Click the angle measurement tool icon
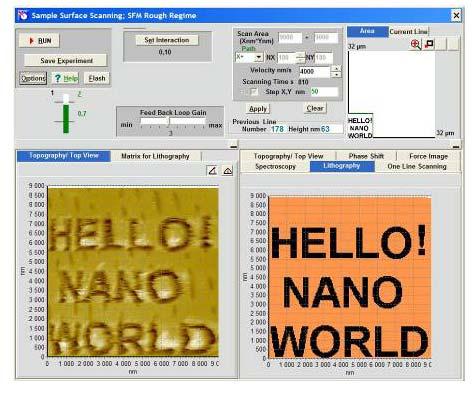Image resolution: width=472 pixels, height=394 pixels. [212, 171]
